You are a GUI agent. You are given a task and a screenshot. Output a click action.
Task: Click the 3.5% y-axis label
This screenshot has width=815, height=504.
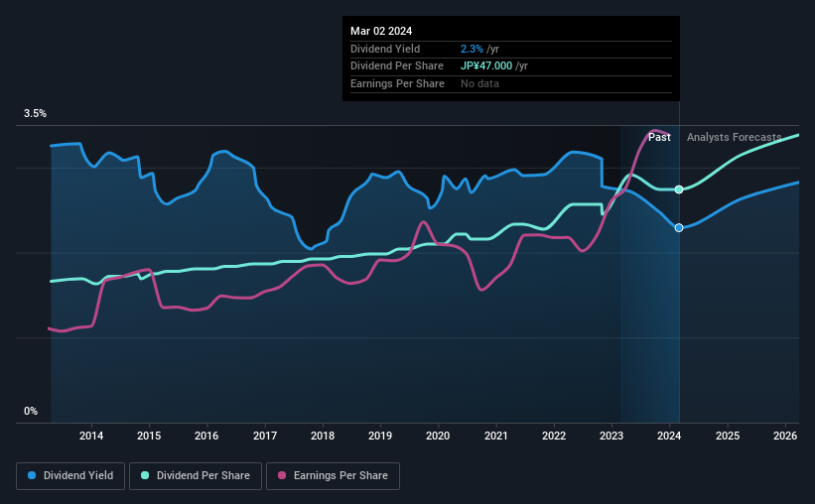tap(35, 113)
